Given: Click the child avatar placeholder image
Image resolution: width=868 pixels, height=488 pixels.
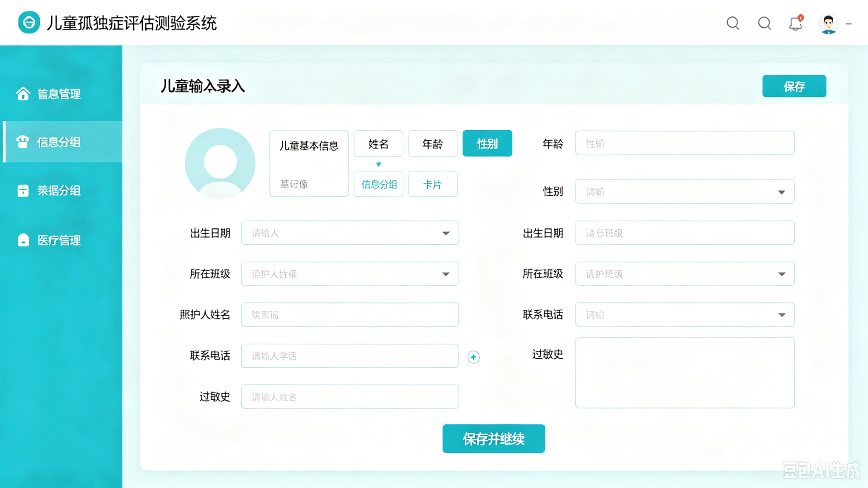Looking at the screenshot, I should 220,163.
